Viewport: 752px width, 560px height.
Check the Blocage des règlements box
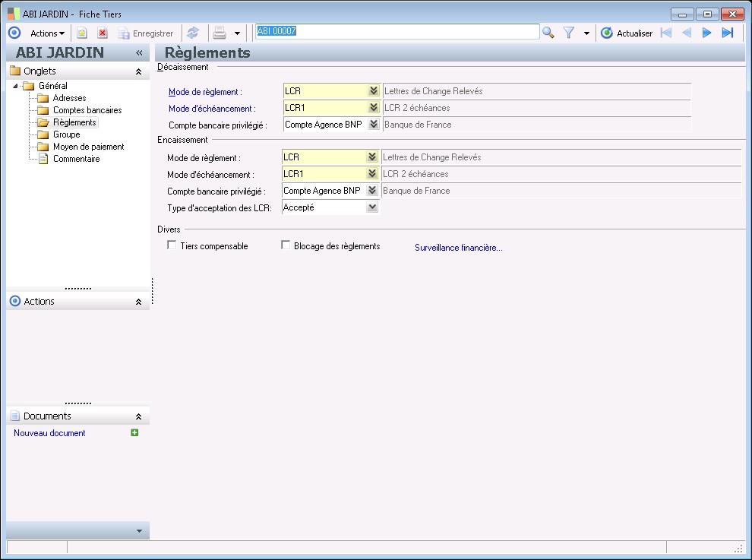286,245
